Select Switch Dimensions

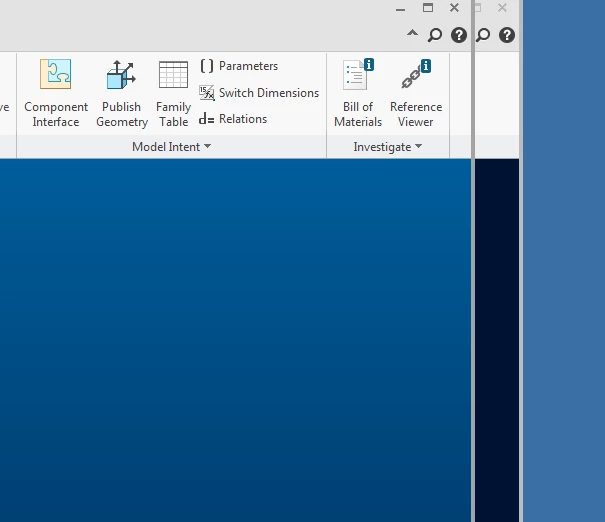coord(259,93)
